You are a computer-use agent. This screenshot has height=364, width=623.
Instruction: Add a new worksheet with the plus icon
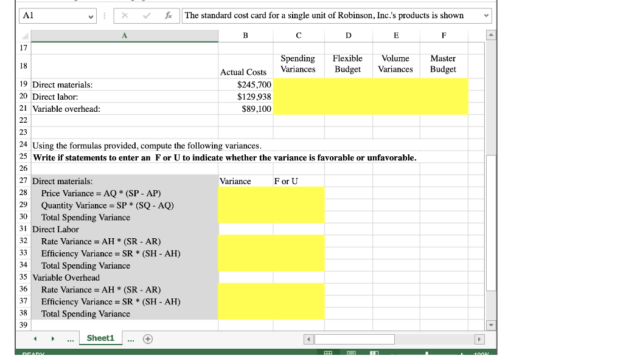click(147, 338)
